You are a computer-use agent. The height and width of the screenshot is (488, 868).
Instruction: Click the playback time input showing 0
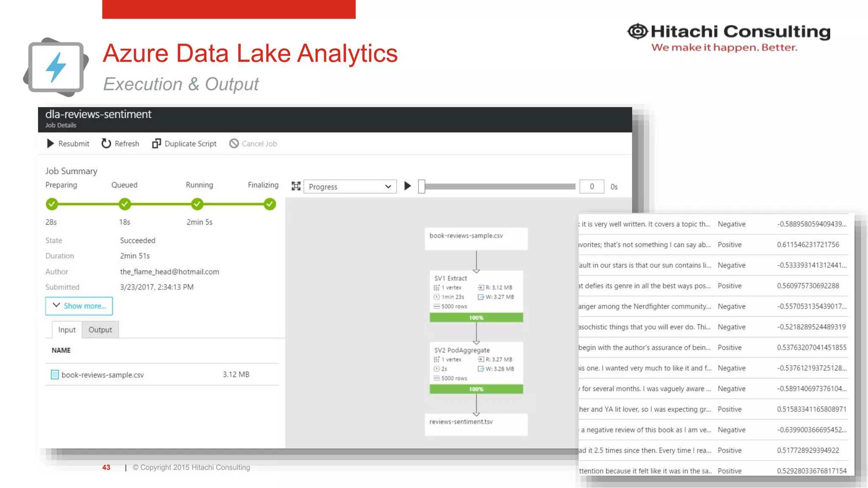point(592,186)
